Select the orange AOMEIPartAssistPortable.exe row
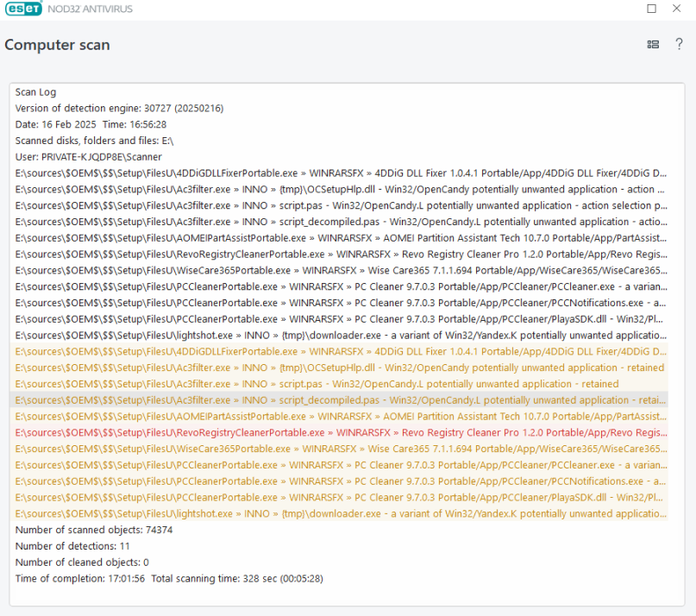The image size is (696, 616). (x=339, y=416)
